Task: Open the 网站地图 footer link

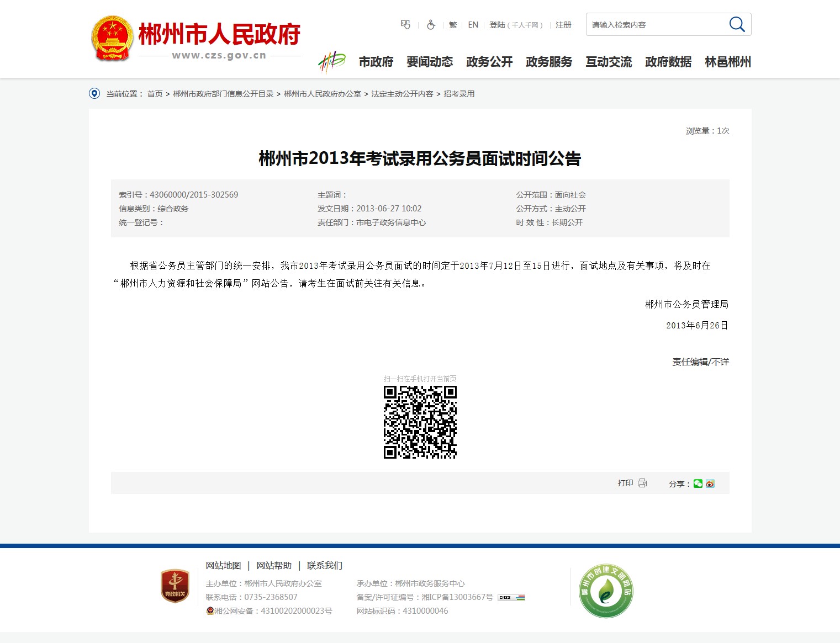Action: [x=223, y=566]
